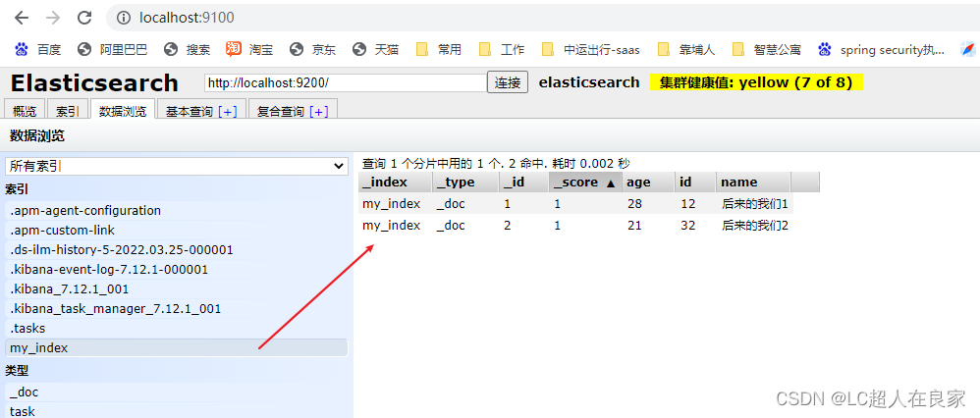Screen dimensions: 980x418
Task: Sort by the id column header
Action: coord(695,183)
